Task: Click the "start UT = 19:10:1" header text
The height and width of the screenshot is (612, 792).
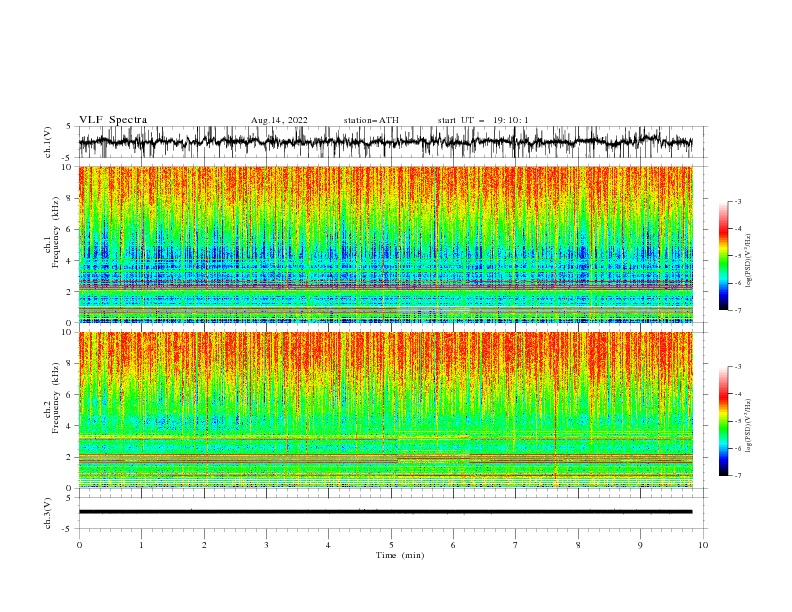Action: point(483,120)
